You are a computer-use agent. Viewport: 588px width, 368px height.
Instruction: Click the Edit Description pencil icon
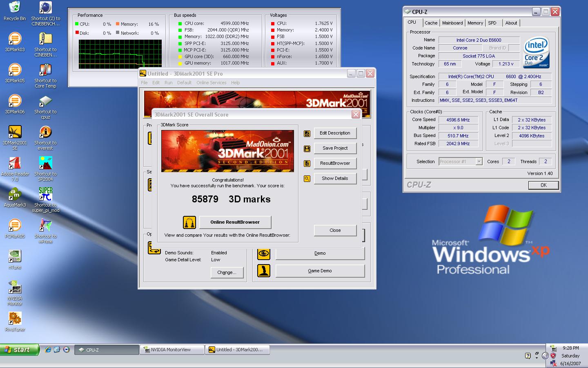tap(307, 133)
